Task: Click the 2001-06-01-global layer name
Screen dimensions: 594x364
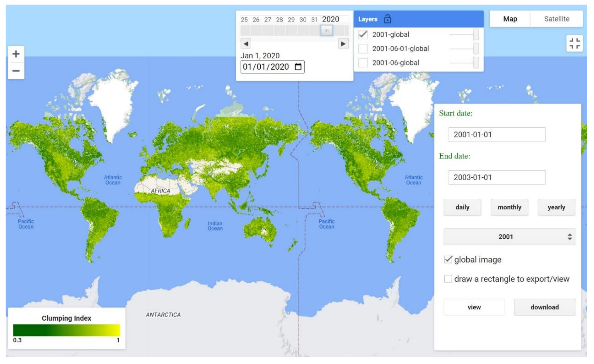Action: [x=400, y=49]
